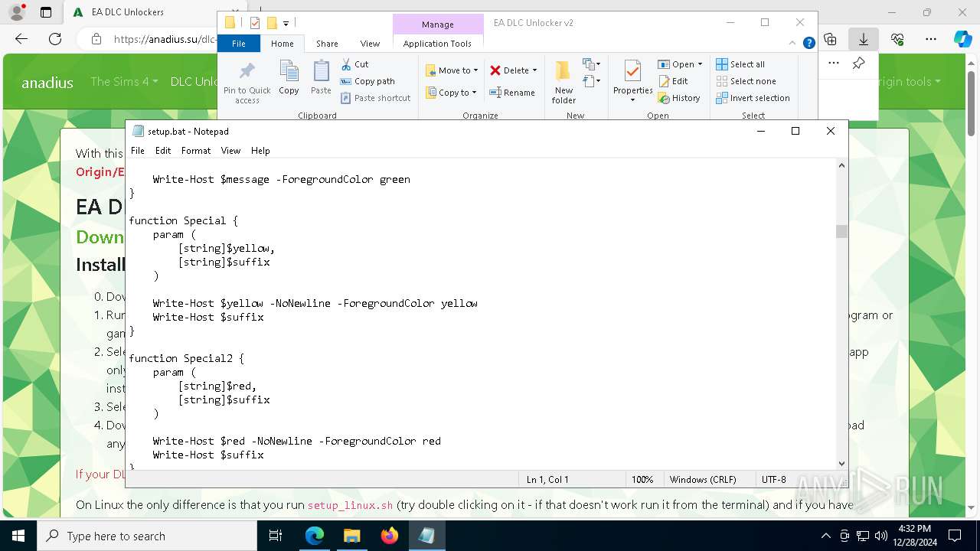Click new folder icon in title bar
The image size is (980, 551).
[271, 23]
